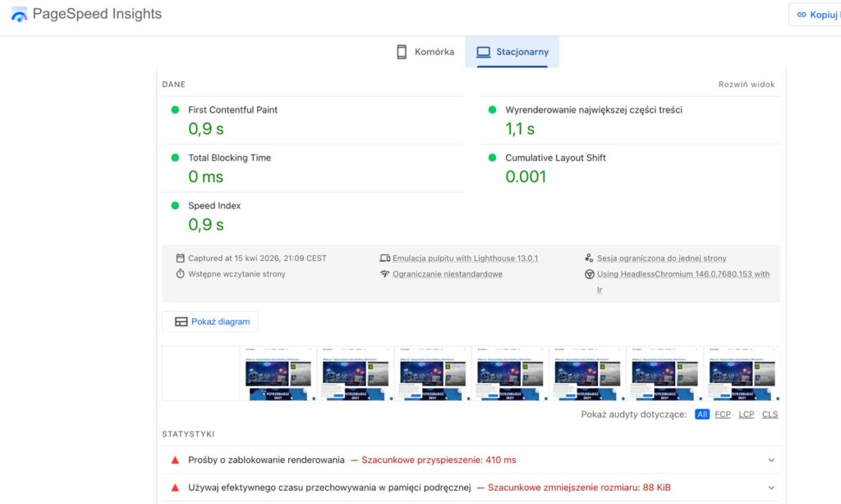Expand the render-blocking requests audit chevron

pyautogui.click(x=770, y=460)
